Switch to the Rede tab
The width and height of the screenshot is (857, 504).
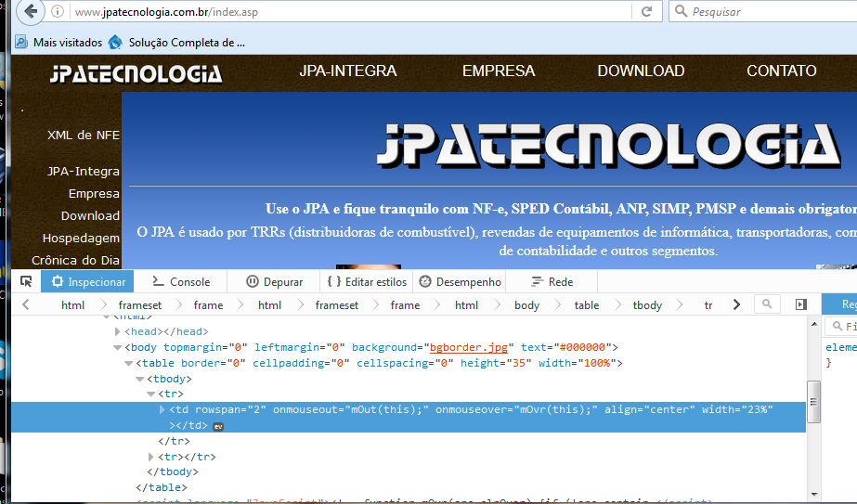tap(552, 281)
